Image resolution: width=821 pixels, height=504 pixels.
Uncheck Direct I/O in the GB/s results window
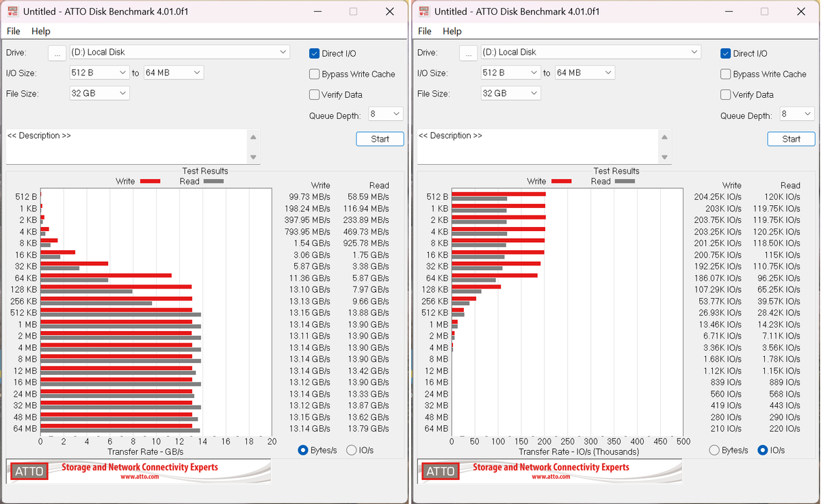tap(315, 53)
